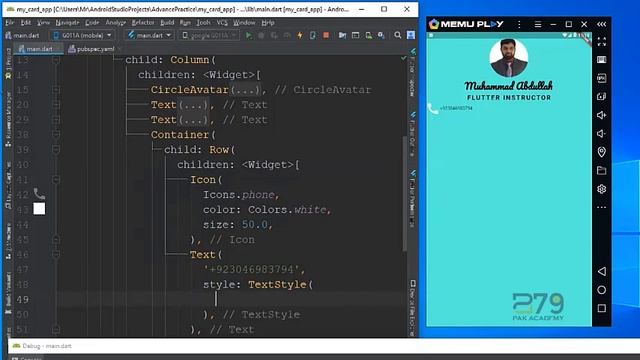640x360 pixels.
Task: Collapse the Container fold at line 38
Action: coord(56,135)
